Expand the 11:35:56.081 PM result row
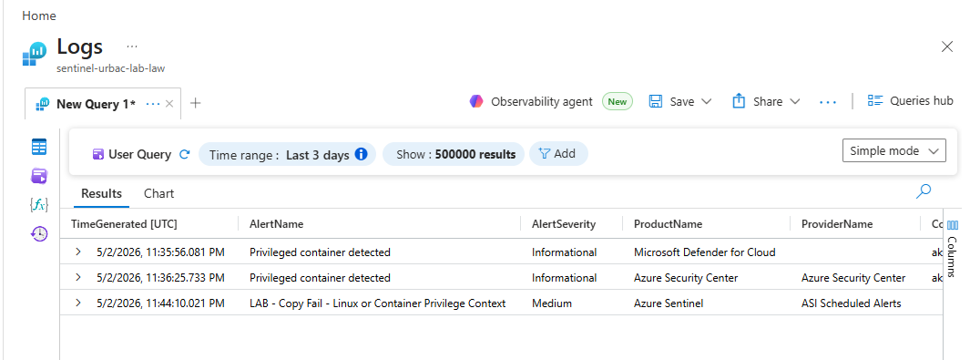 click(x=78, y=252)
